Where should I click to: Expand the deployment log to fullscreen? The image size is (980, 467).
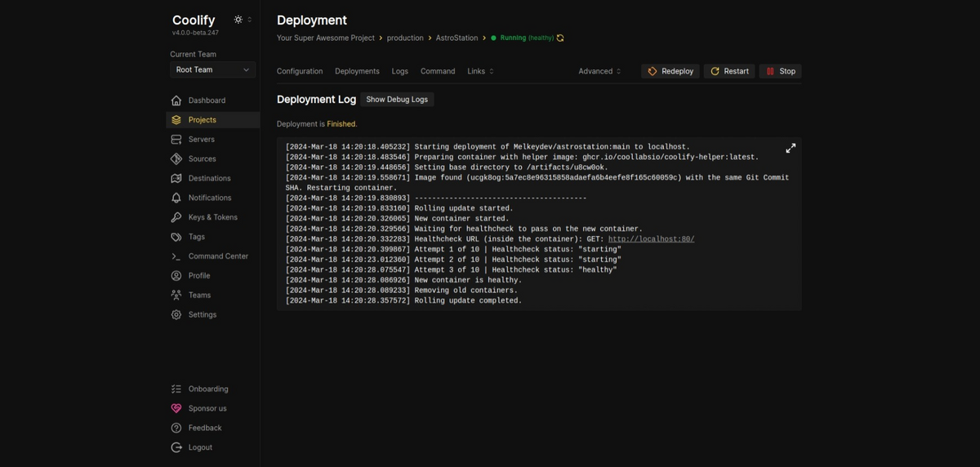click(791, 149)
